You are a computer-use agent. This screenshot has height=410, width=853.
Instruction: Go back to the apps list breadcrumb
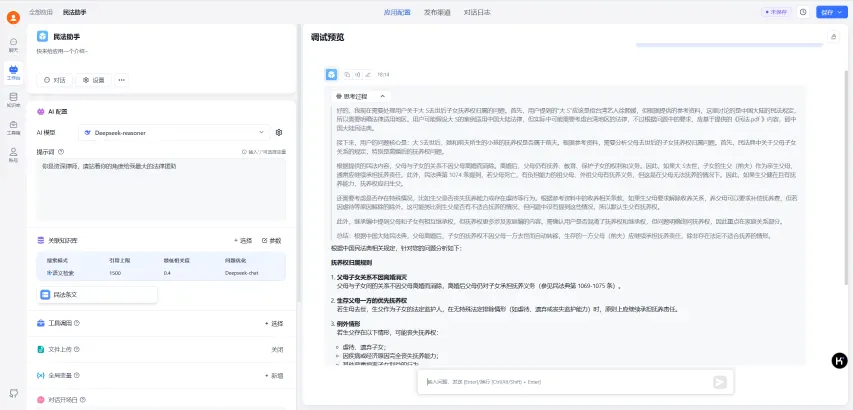coord(41,12)
